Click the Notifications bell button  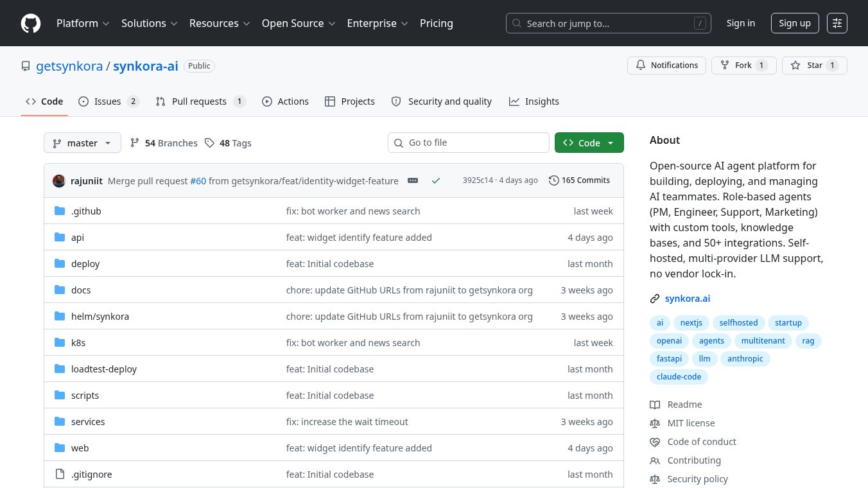click(x=666, y=65)
